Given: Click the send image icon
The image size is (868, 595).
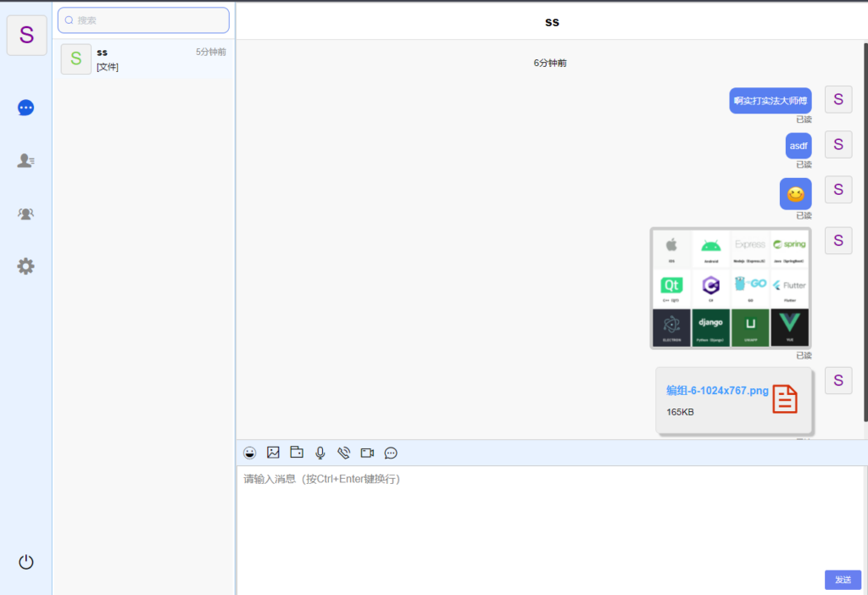Looking at the screenshot, I should [273, 453].
